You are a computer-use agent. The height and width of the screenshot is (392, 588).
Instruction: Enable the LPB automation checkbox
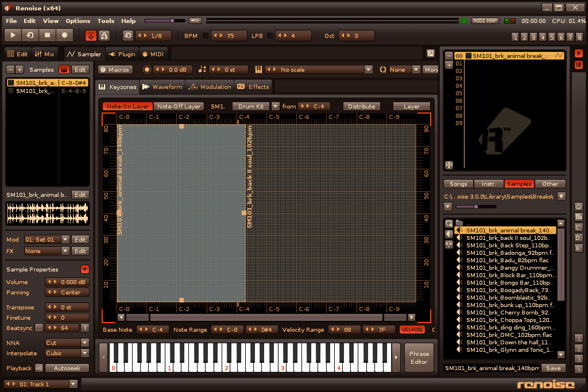point(270,36)
